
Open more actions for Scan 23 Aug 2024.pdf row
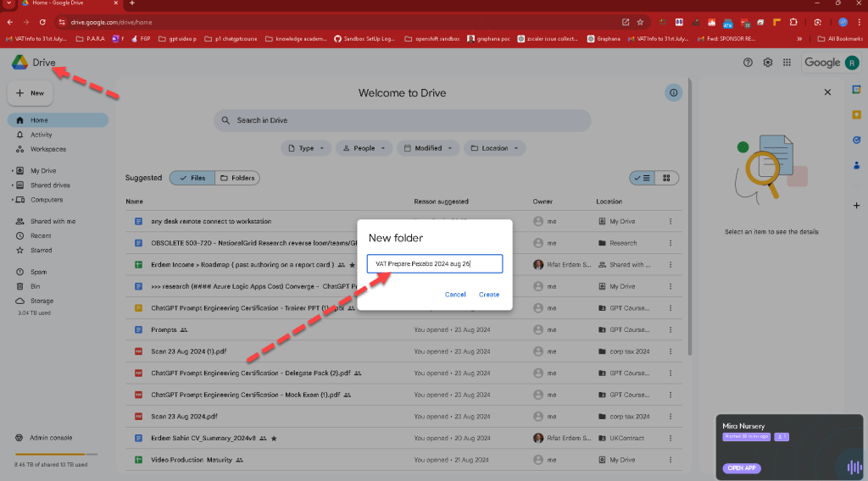[x=670, y=417]
